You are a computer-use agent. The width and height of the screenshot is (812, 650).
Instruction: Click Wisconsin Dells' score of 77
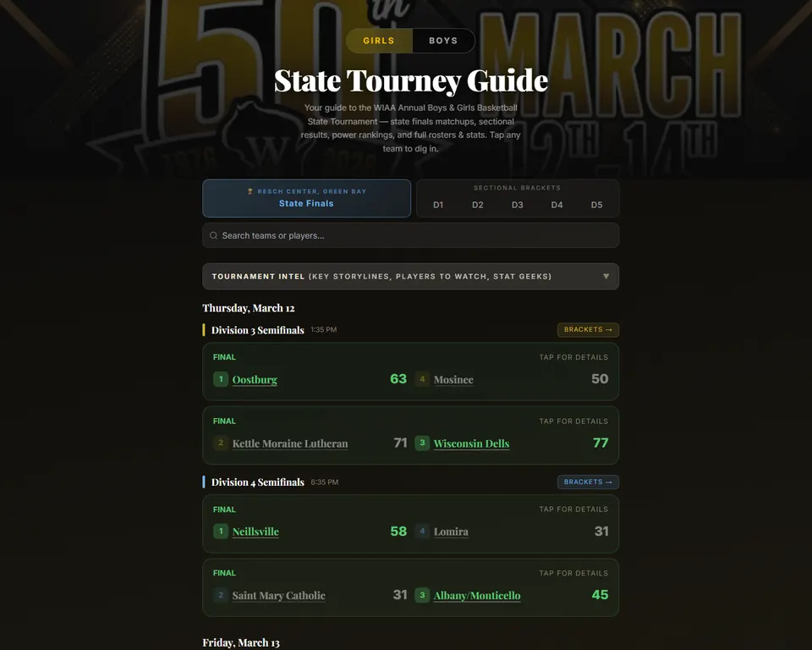pyautogui.click(x=601, y=443)
